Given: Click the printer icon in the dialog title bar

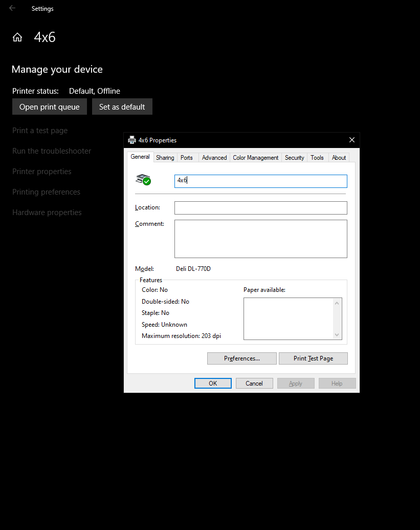Looking at the screenshot, I should point(132,140).
